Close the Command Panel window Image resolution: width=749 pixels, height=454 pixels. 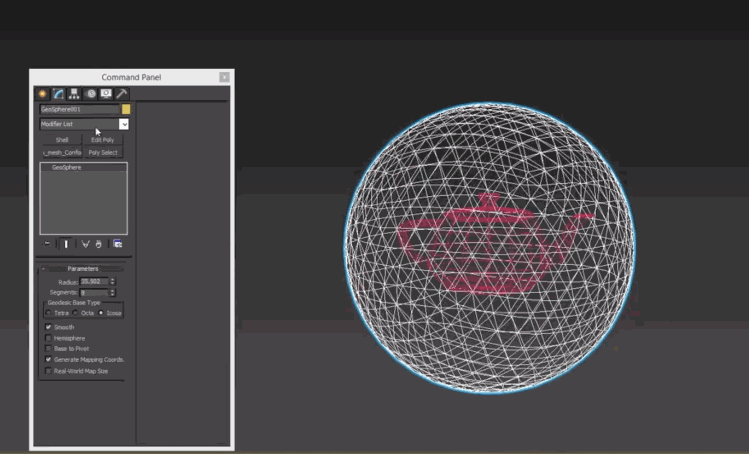pyautogui.click(x=224, y=77)
